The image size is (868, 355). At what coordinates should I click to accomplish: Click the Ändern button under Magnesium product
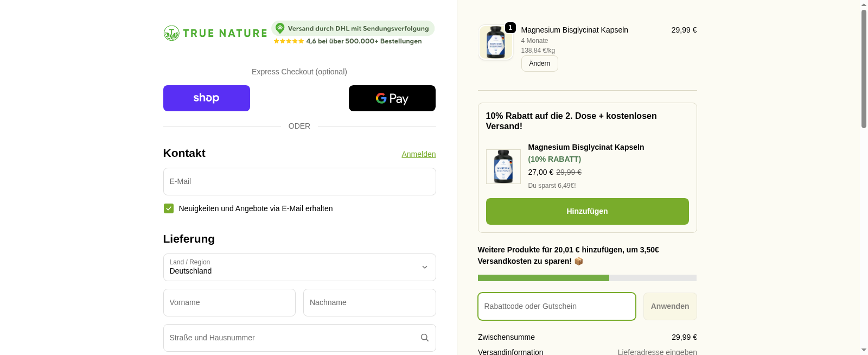(539, 64)
